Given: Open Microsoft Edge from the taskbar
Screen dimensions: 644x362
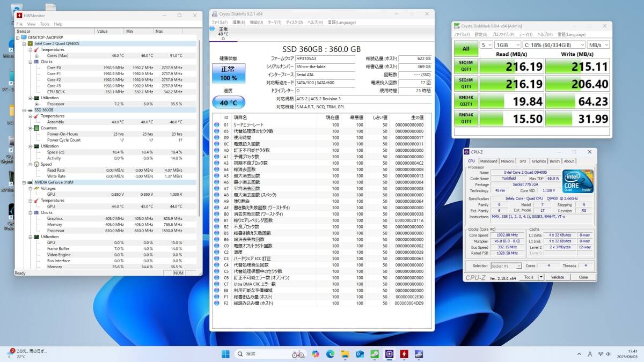Looking at the screenshot, I should [x=330, y=354].
